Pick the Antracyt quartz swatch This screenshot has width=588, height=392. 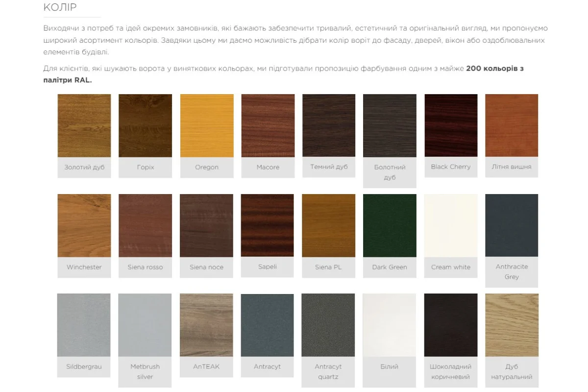point(328,325)
